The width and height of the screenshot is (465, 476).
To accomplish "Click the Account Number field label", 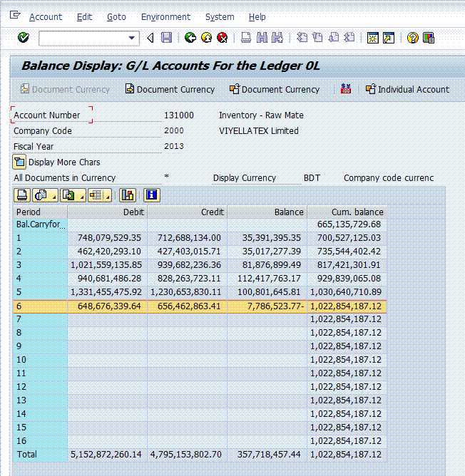I will tap(47, 115).
